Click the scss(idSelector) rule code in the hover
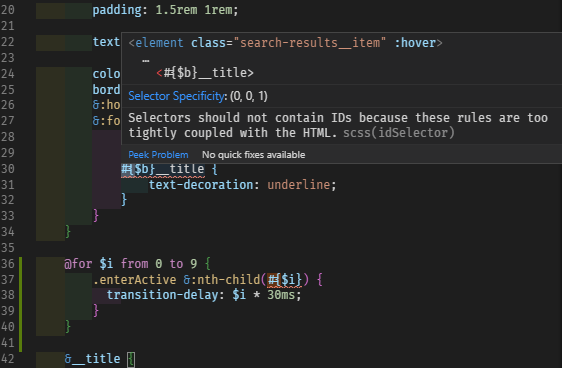The image size is (562, 368). (x=399, y=133)
